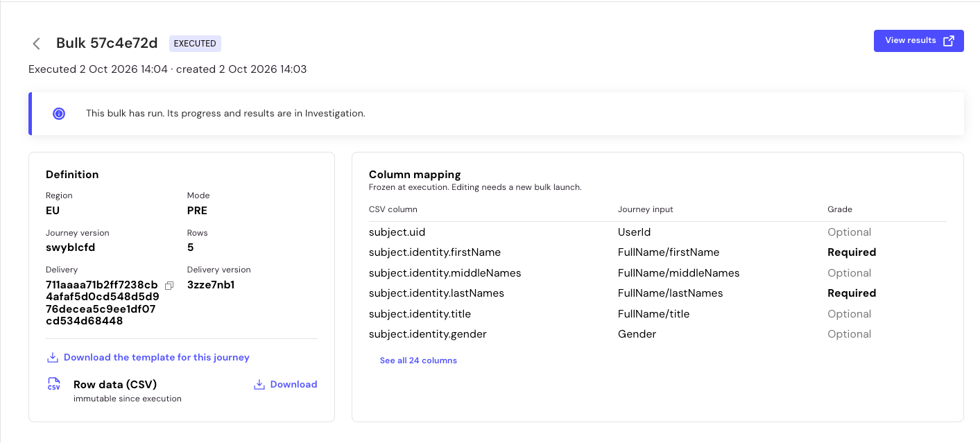Click the 'immutable since execution' note

click(128, 399)
